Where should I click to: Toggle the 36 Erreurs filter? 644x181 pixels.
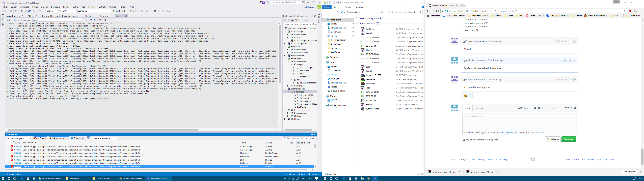[40, 138]
